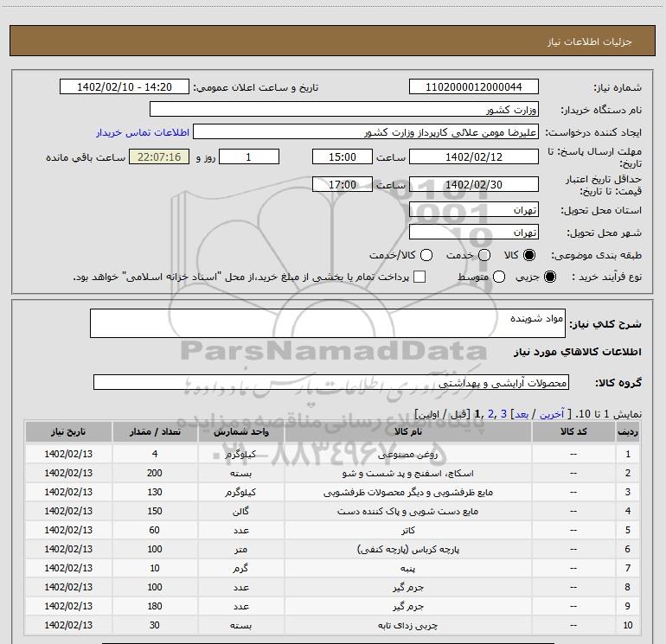Click the واحد شمارش column header
666x644 pixels.
pyautogui.click(x=240, y=431)
